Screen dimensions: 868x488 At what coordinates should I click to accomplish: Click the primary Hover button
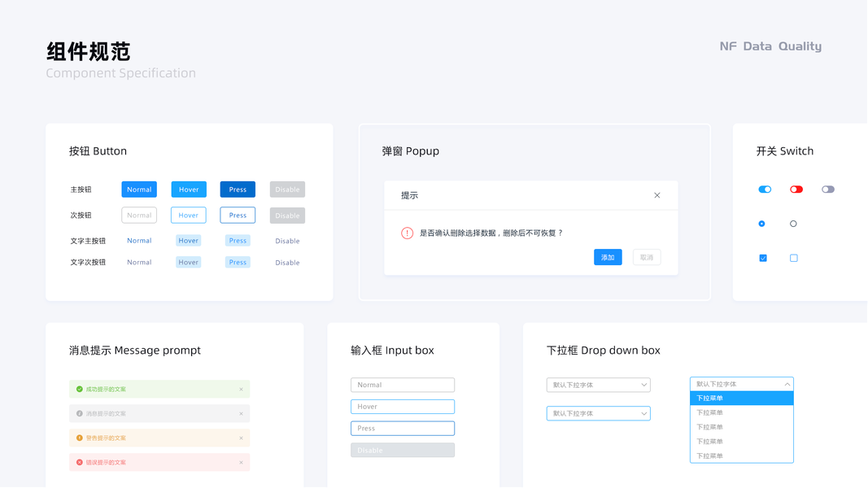click(189, 190)
